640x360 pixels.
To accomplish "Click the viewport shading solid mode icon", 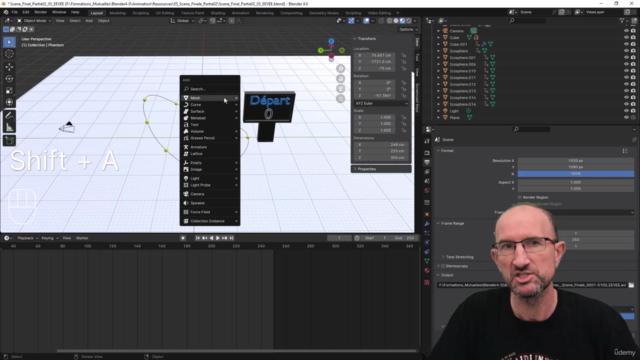I will coord(396,20).
